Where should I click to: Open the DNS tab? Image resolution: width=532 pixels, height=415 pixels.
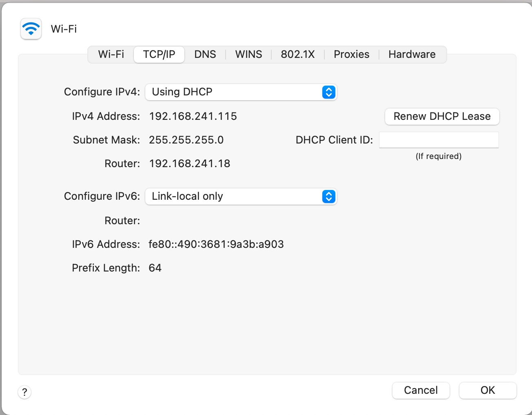(205, 55)
